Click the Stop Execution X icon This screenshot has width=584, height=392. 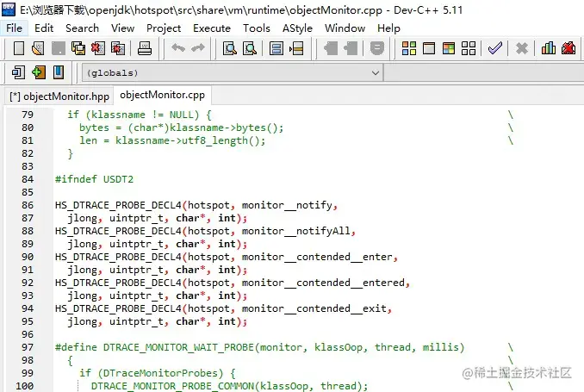522,48
